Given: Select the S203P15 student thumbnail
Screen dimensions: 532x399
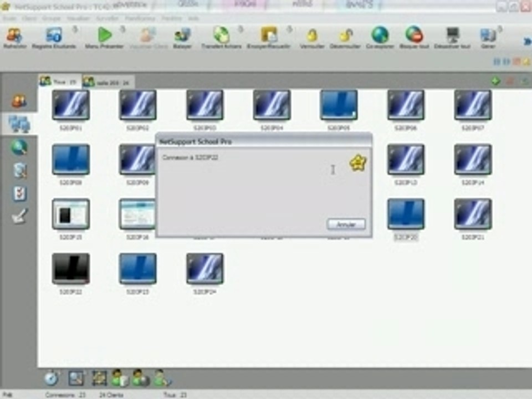Looking at the screenshot, I should pos(71,214).
